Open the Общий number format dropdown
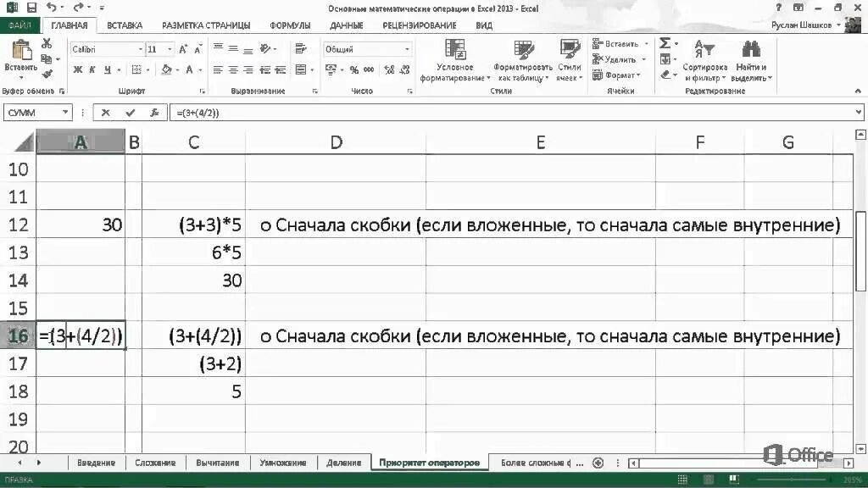The width and height of the screenshot is (868, 488). click(x=407, y=49)
